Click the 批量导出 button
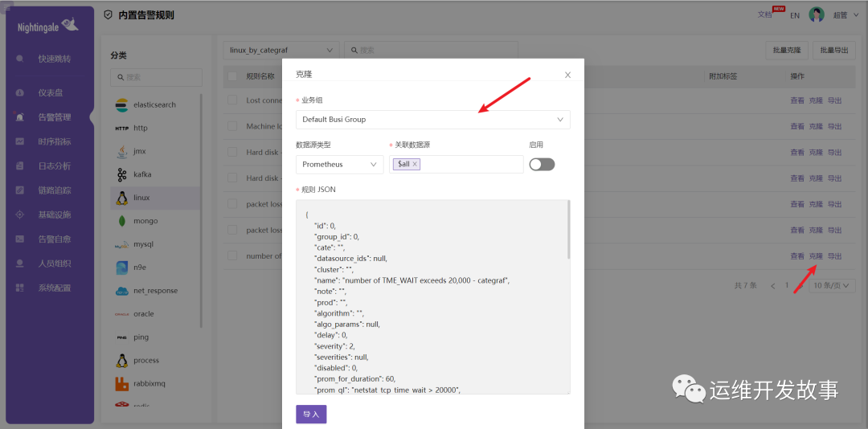The image size is (868, 429). (833, 50)
